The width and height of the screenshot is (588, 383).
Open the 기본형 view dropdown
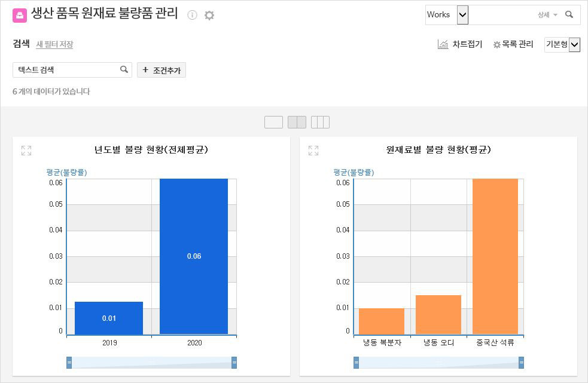click(x=574, y=45)
